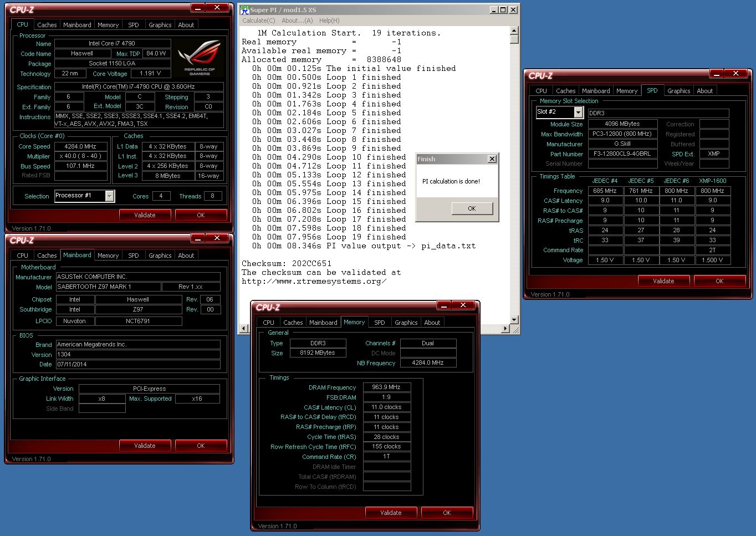Screen dimensions: 756x536
Task: Click Super PI horizontal scroll left arrow
Action: pyautogui.click(x=244, y=329)
